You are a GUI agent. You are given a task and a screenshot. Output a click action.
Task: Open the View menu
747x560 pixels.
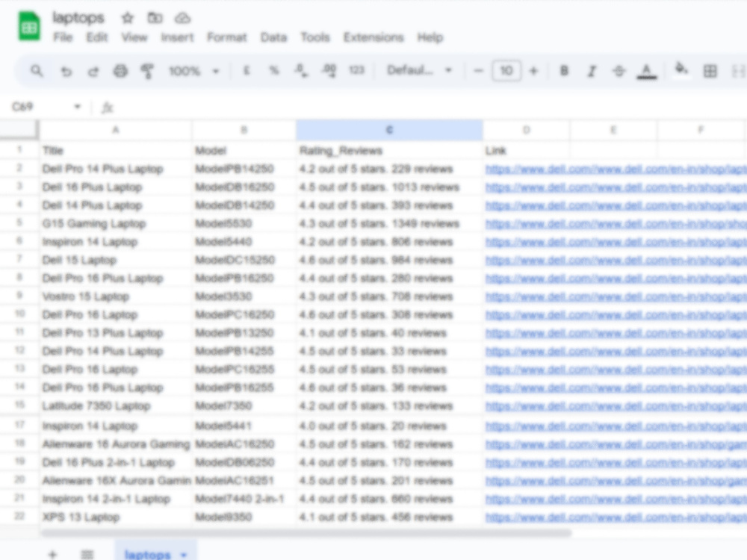tap(134, 37)
